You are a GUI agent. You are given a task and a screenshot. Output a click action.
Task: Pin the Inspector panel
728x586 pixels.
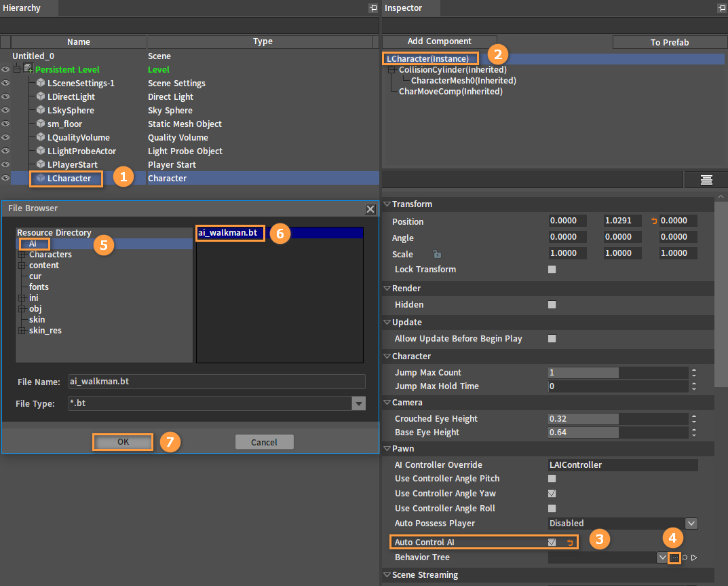point(722,8)
